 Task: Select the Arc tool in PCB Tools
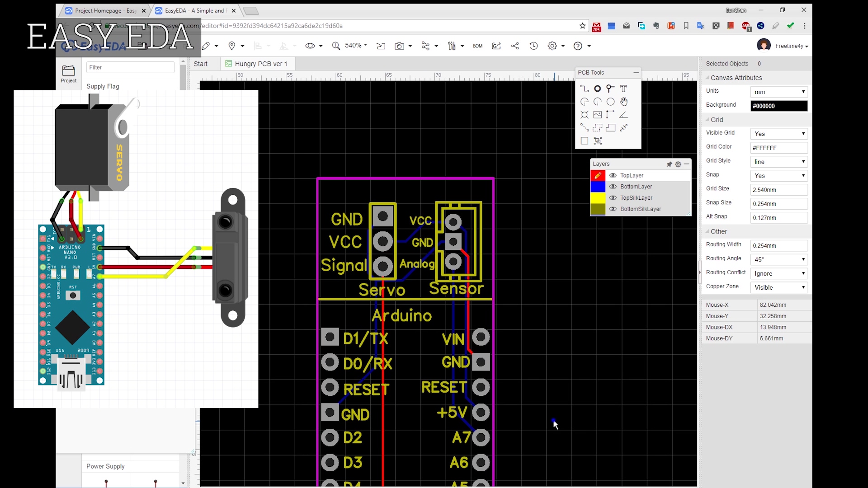click(584, 102)
